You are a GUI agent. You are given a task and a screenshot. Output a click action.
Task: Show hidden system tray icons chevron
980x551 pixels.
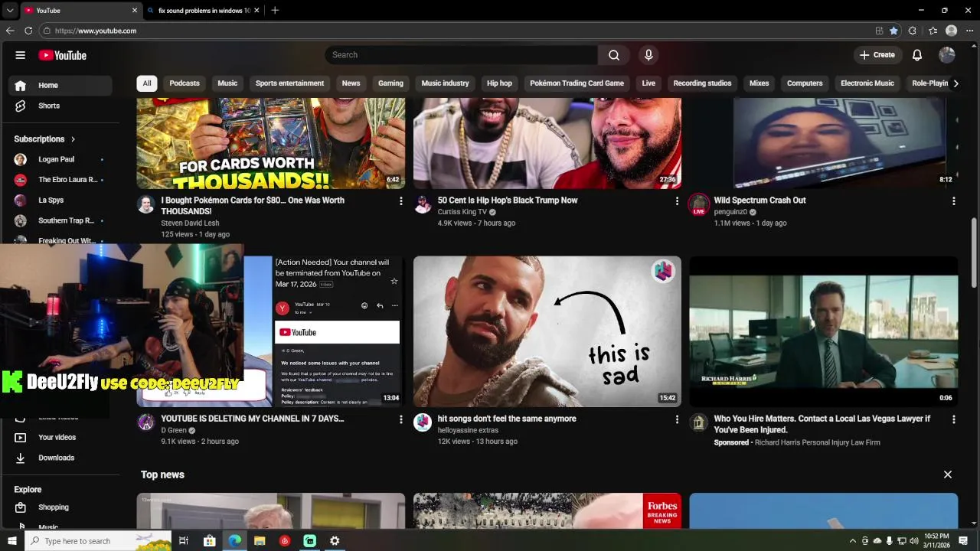tap(853, 541)
